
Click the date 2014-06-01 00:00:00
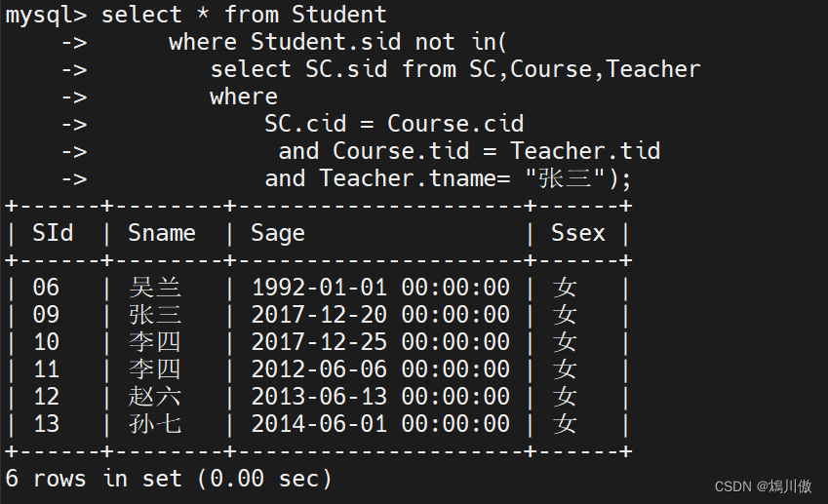click(380, 424)
